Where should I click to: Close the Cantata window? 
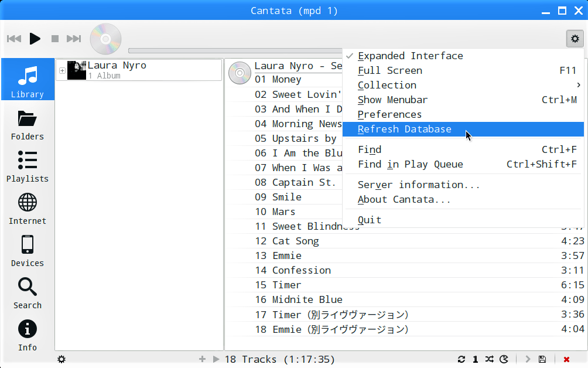click(x=579, y=11)
